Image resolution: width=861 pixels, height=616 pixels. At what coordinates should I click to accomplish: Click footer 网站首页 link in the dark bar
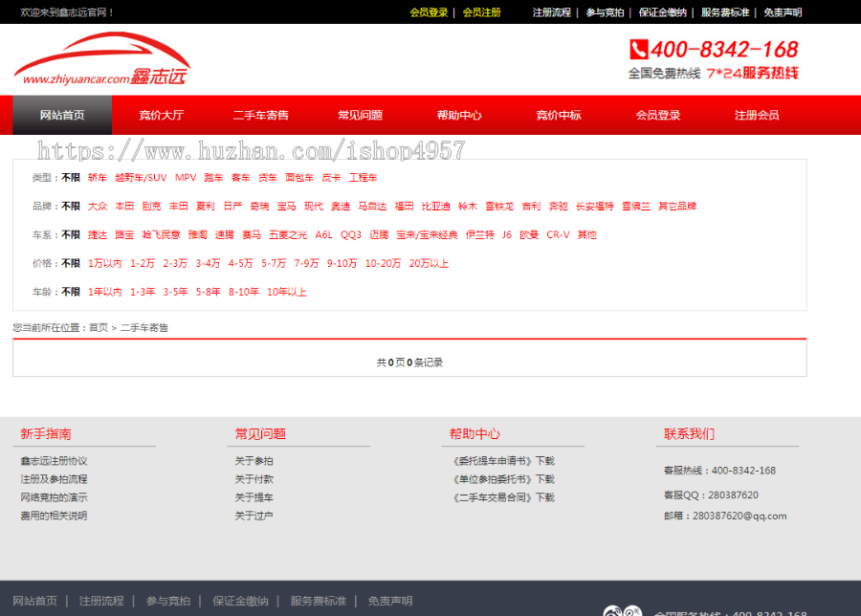[35, 602]
